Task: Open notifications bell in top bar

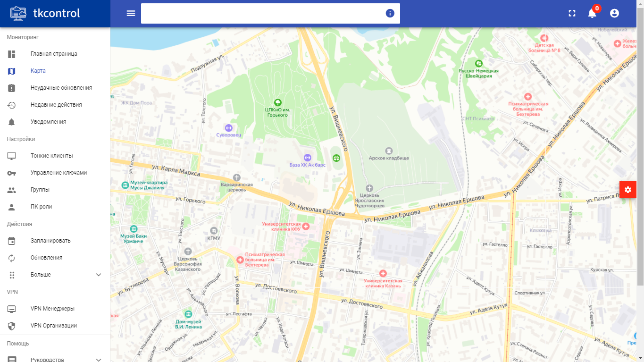Action: (x=592, y=13)
